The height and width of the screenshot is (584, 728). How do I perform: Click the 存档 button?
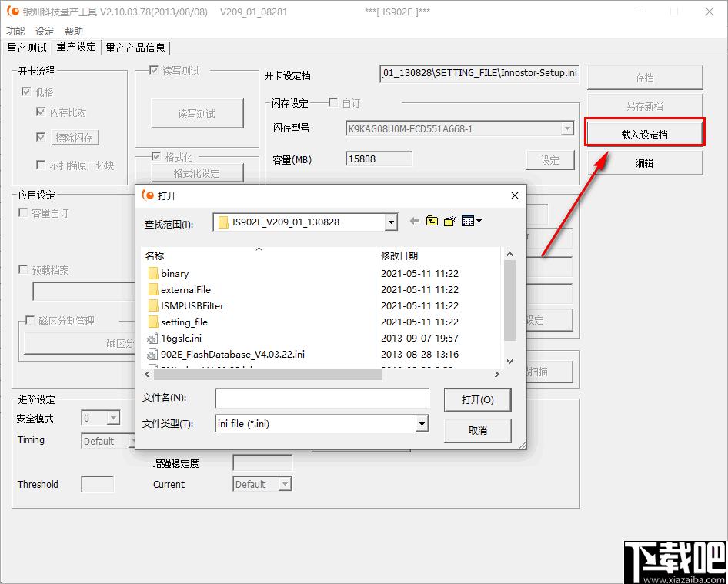click(644, 78)
